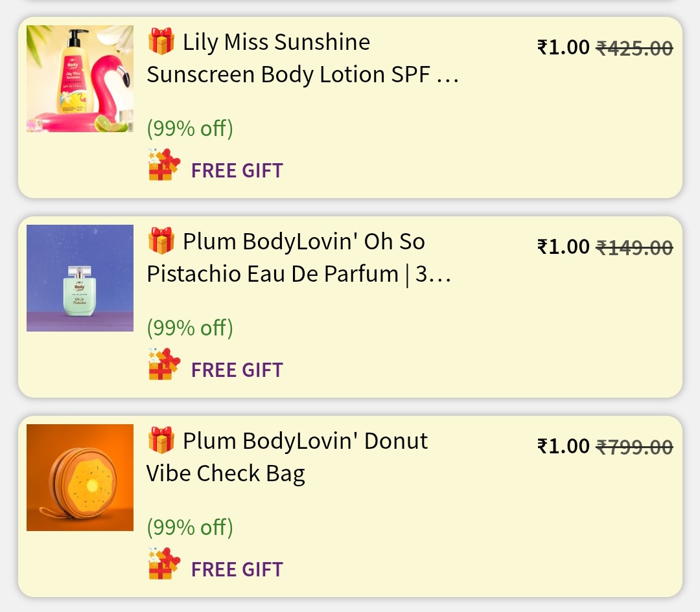Click the gift emoji beside Donut Vibe Check Bag
700x612 pixels.
click(x=161, y=441)
